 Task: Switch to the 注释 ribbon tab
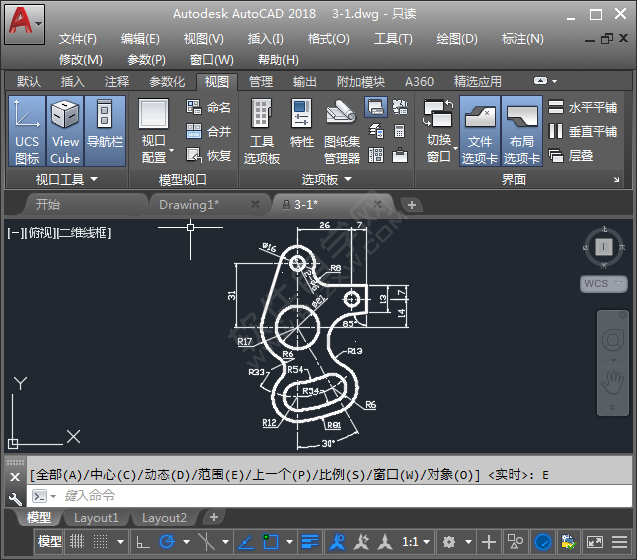tap(117, 82)
